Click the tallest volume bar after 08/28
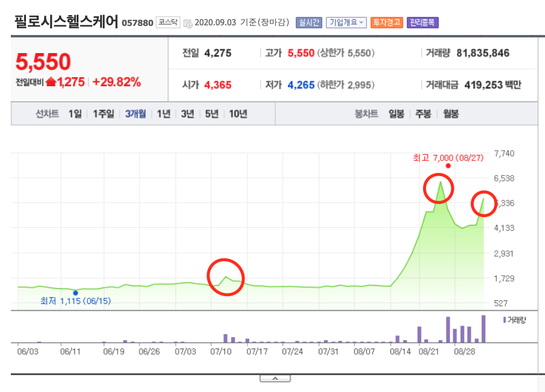Image resolution: width=545 pixels, height=392 pixels. click(x=483, y=329)
